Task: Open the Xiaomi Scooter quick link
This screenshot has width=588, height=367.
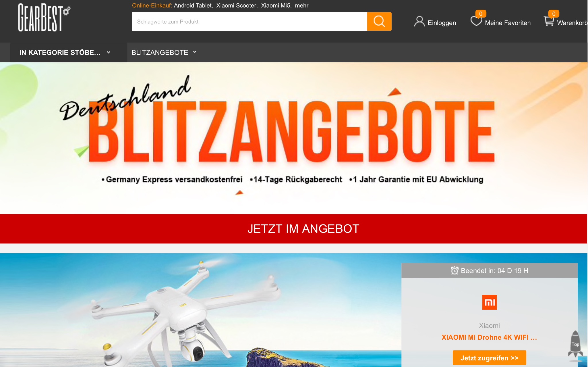Action: [237, 5]
